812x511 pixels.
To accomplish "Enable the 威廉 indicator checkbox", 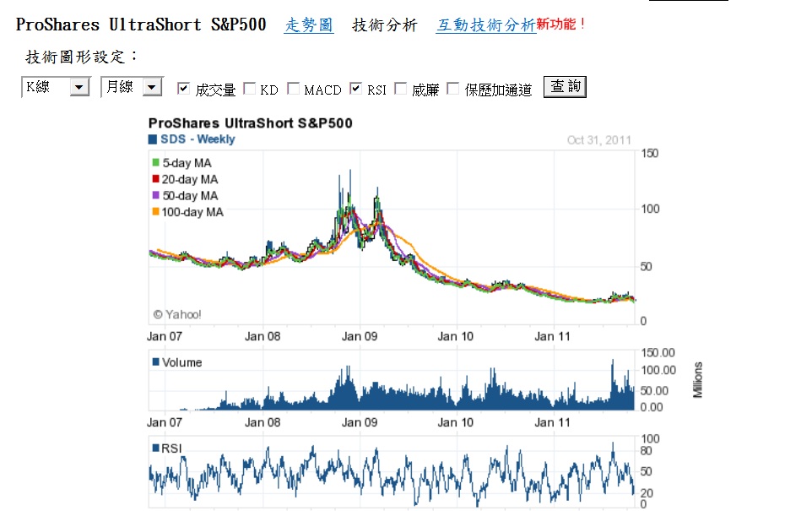I will point(400,89).
